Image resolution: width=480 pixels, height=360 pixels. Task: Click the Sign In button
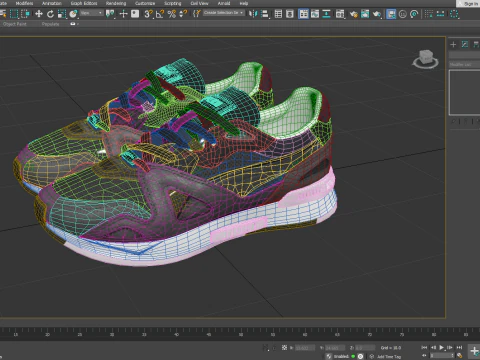point(468,4)
